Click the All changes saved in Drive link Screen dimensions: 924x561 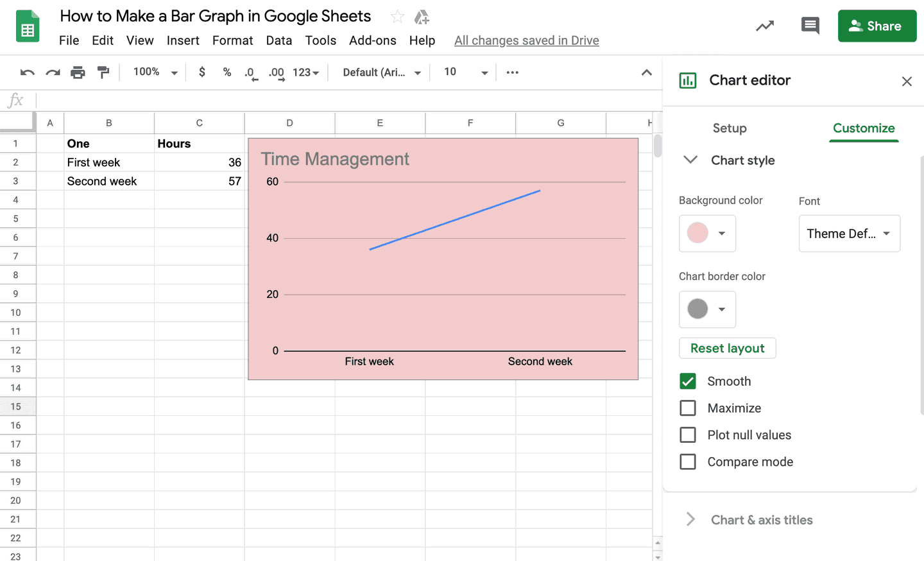tap(526, 40)
